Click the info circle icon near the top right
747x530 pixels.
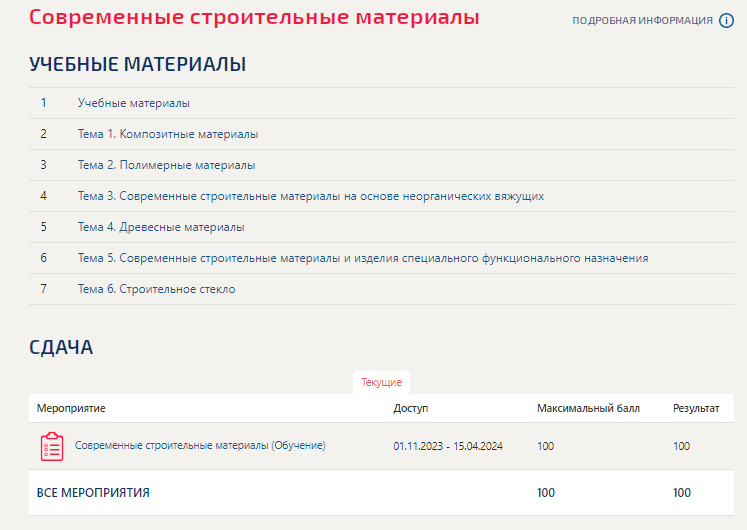727,21
